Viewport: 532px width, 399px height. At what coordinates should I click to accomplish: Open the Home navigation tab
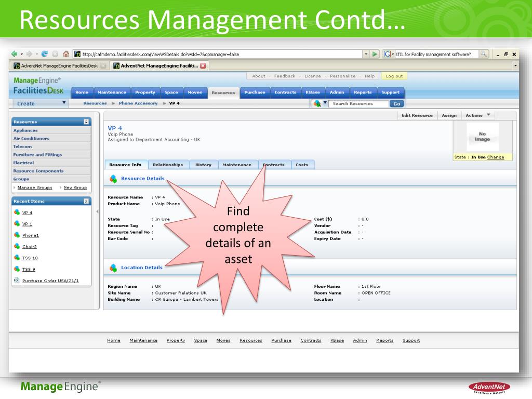tap(82, 92)
